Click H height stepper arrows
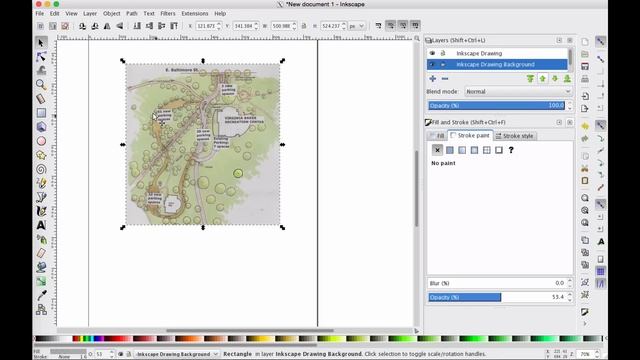The image size is (640, 360). click(344, 26)
